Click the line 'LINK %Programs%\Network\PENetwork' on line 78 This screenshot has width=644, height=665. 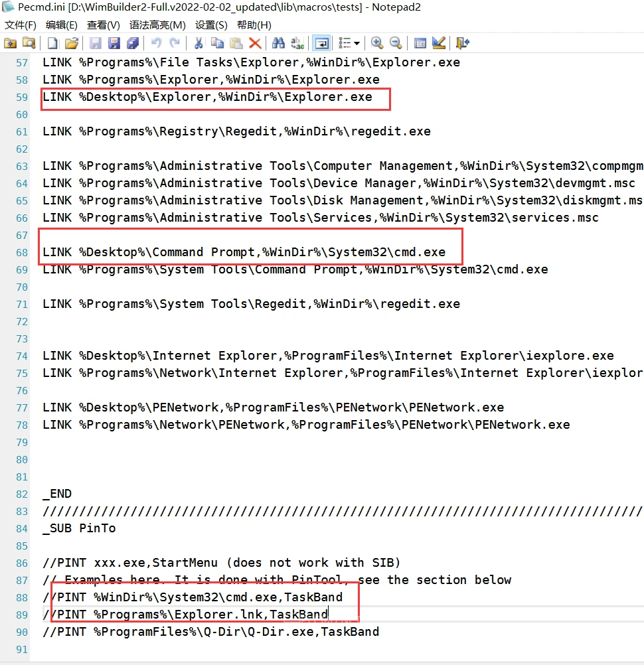306,425
